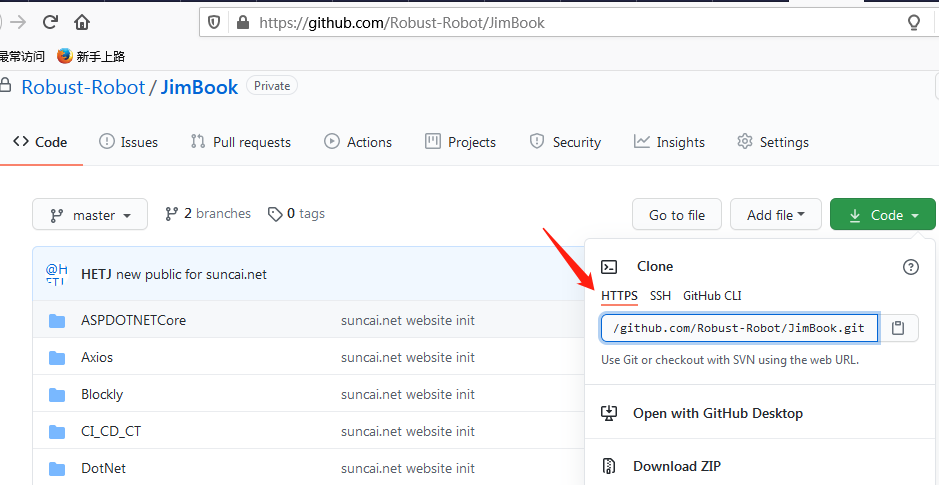Expand the Add file dropdown
Viewport: 939px width, 485px height.
coord(776,215)
